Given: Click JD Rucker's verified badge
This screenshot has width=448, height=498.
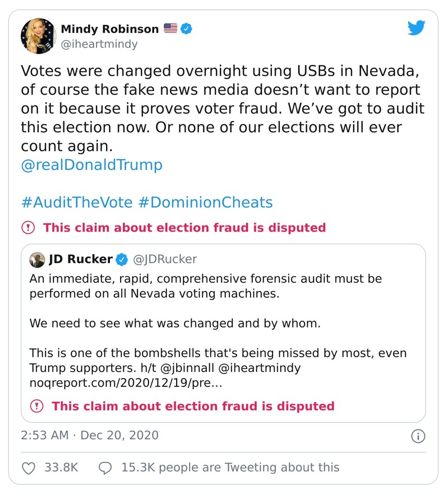Looking at the screenshot, I should point(122,259).
